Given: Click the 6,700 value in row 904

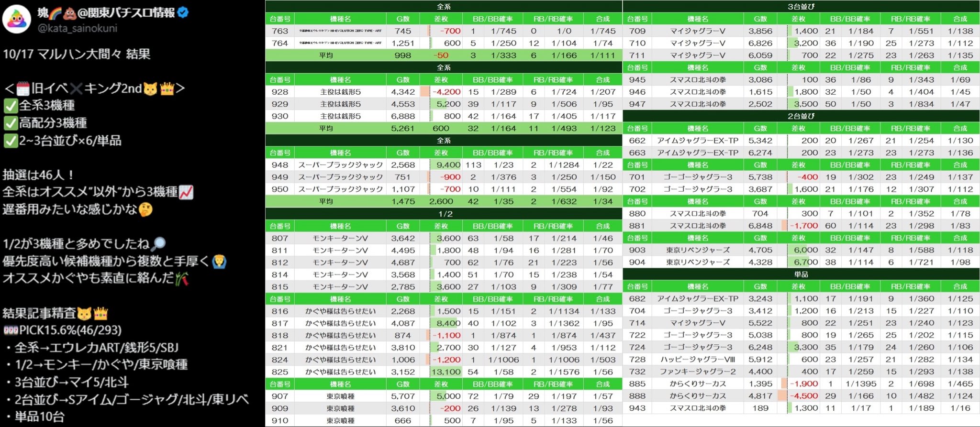Looking at the screenshot, I should click(806, 263).
